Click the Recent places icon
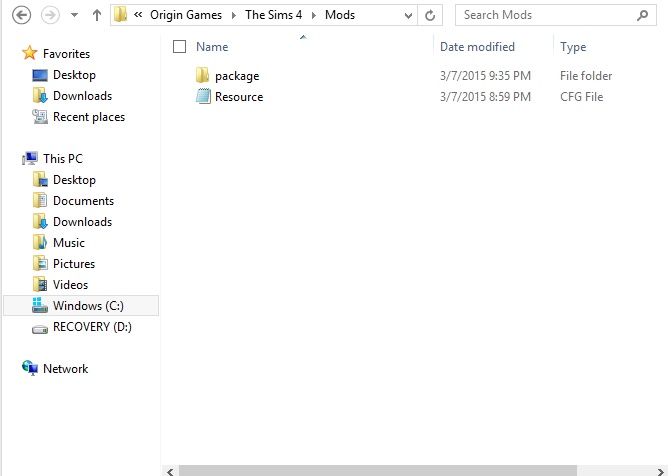The image size is (668, 476). tap(40, 116)
